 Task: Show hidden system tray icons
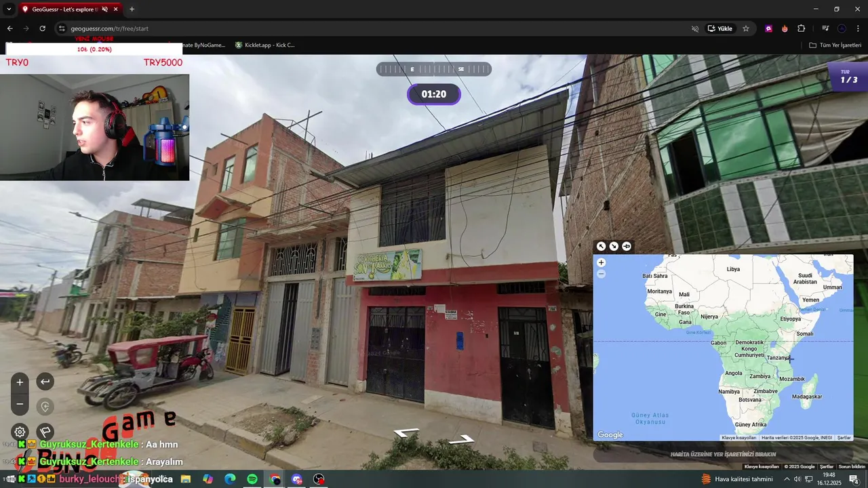[x=787, y=479]
